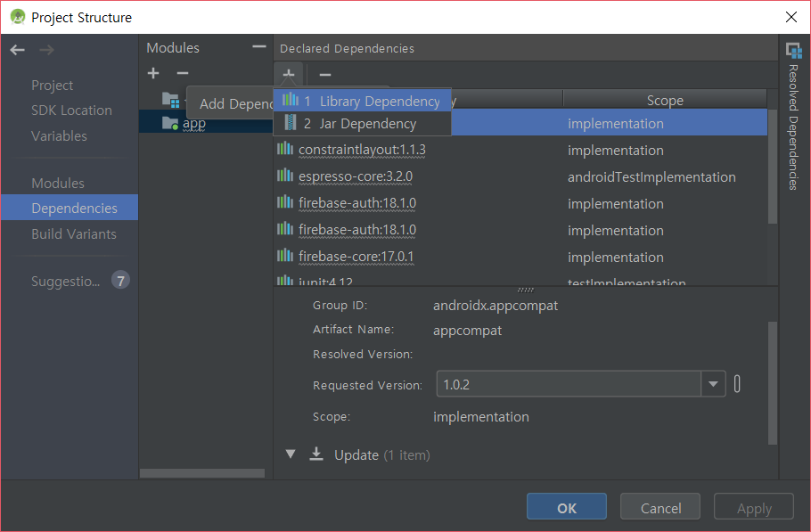
Task: Open Modules section in sidebar
Action: (x=57, y=183)
